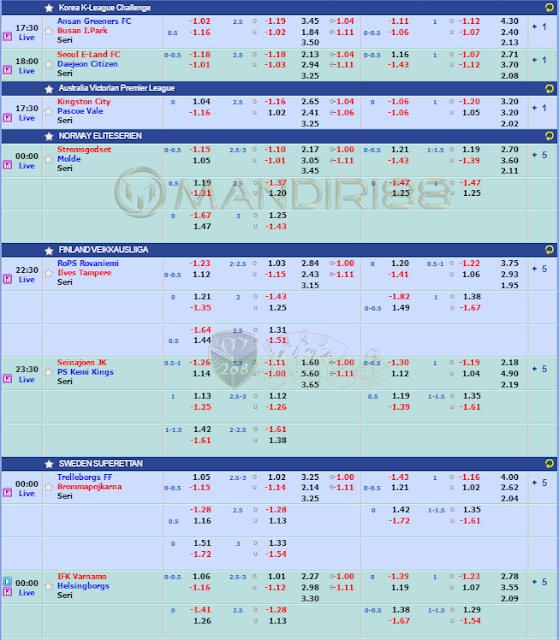Open the pink statistics icon for the IFK Varnamo match
Image resolution: width=559 pixels, height=640 pixels.
click(7, 592)
